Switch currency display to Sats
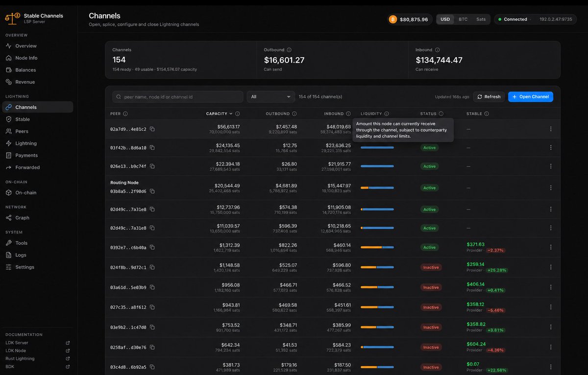This screenshot has width=588, height=375. tap(481, 20)
